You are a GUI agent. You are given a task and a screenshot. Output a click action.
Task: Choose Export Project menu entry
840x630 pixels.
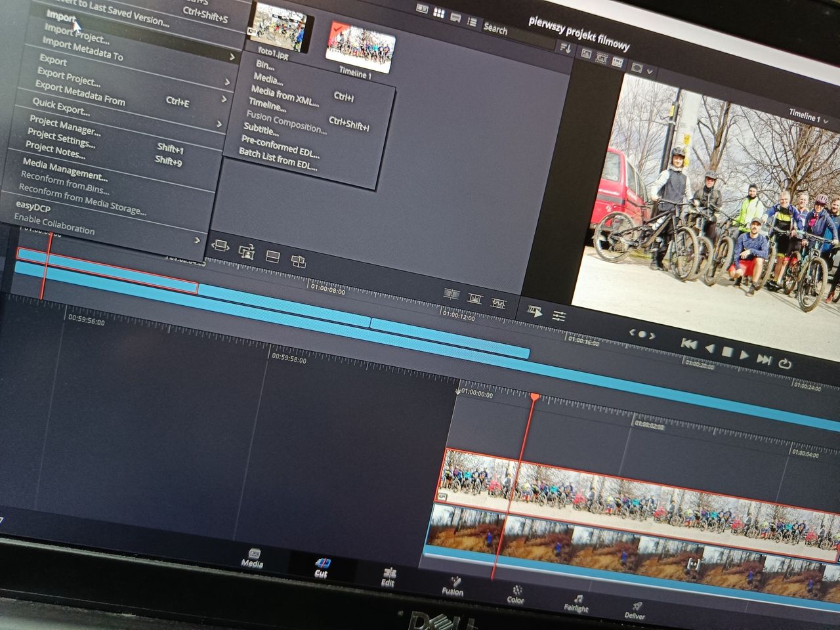[68, 77]
